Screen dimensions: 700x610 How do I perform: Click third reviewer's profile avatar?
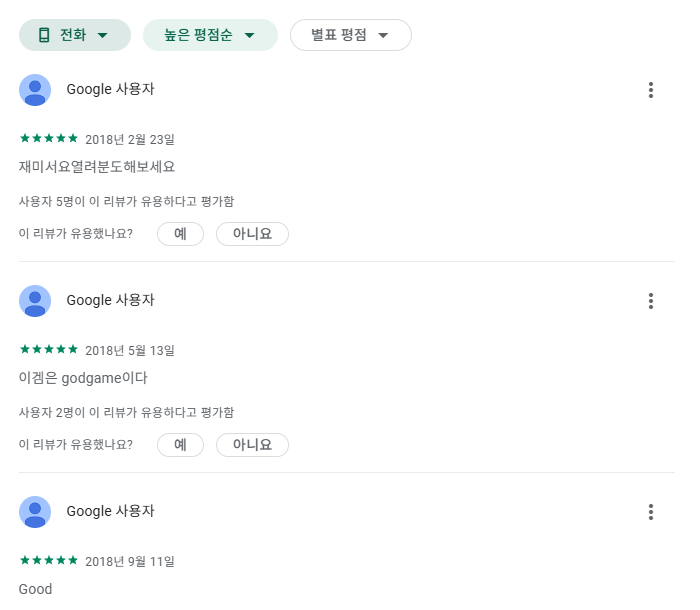35,512
